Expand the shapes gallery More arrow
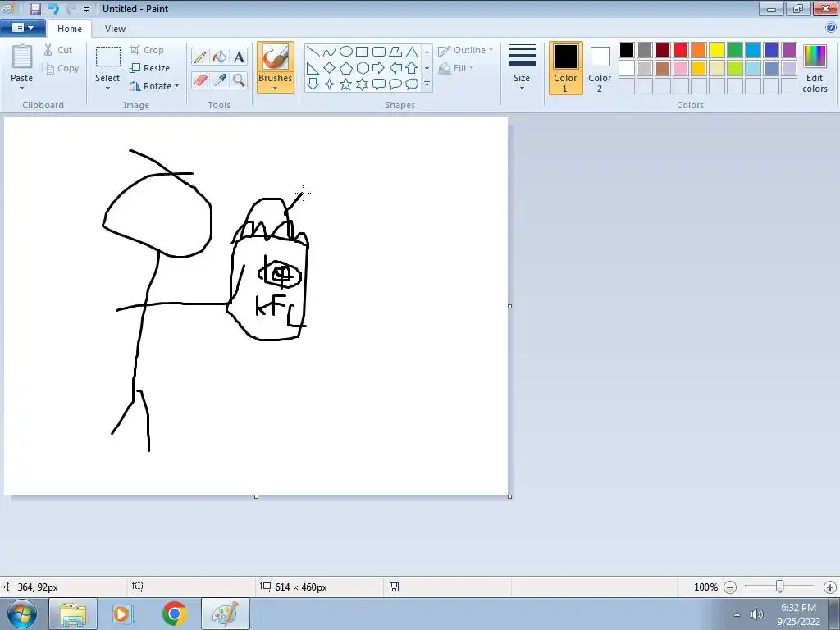The height and width of the screenshot is (630, 840). 427,84
